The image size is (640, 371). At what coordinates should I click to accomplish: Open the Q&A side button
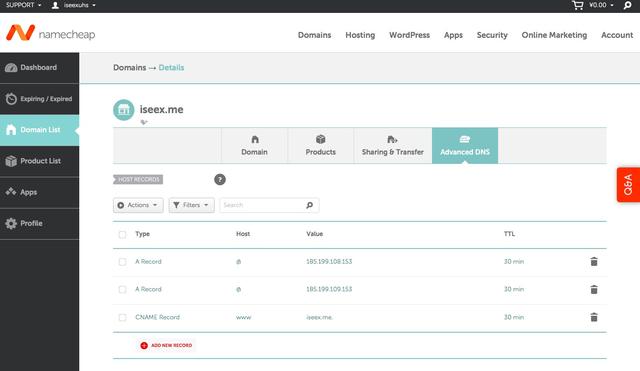628,184
